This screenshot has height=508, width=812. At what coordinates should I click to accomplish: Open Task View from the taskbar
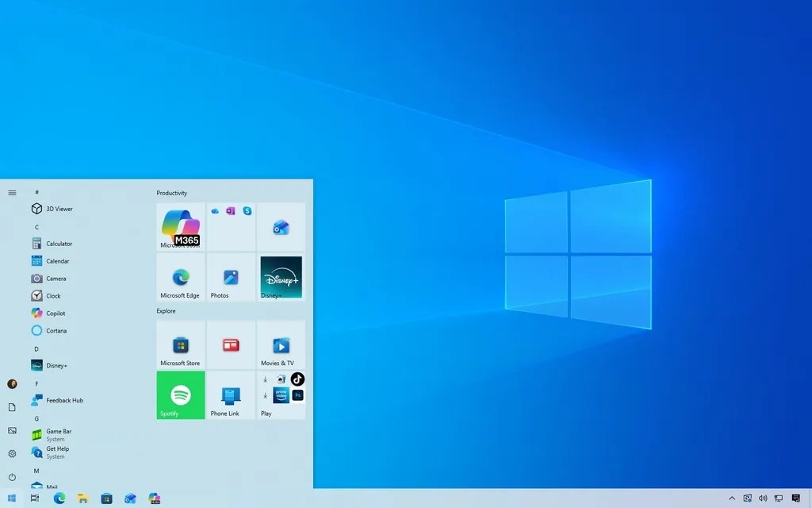[35, 498]
